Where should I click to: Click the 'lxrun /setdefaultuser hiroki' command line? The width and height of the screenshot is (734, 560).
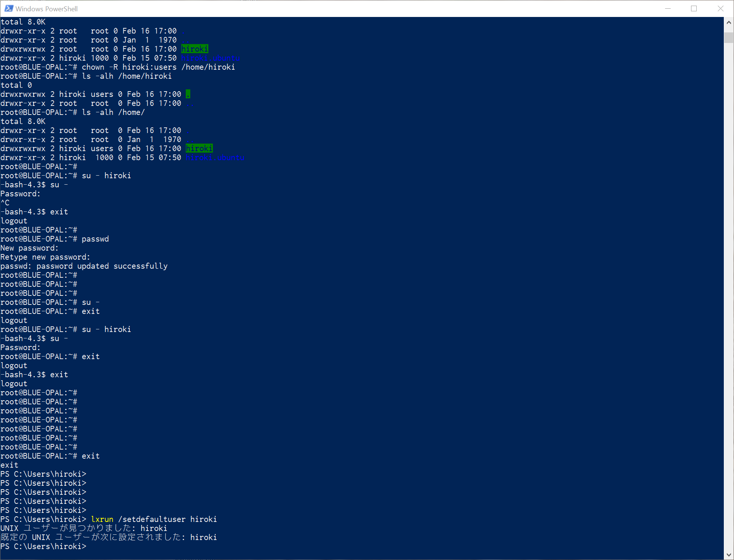(154, 519)
